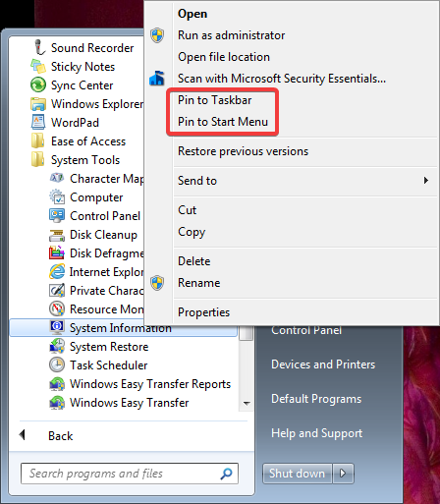
Task: Choose Copy from the context menu
Action: tap(192, 232)
